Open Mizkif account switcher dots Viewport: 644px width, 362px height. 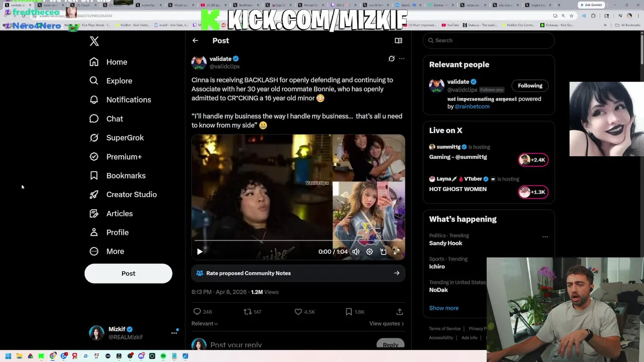[x=174, y=333]
